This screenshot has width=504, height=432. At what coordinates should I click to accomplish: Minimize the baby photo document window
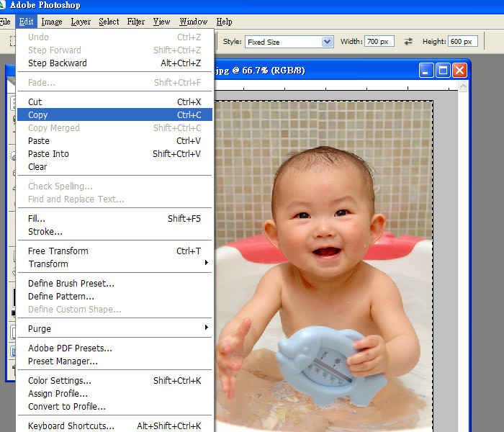(x=427, y=71)
